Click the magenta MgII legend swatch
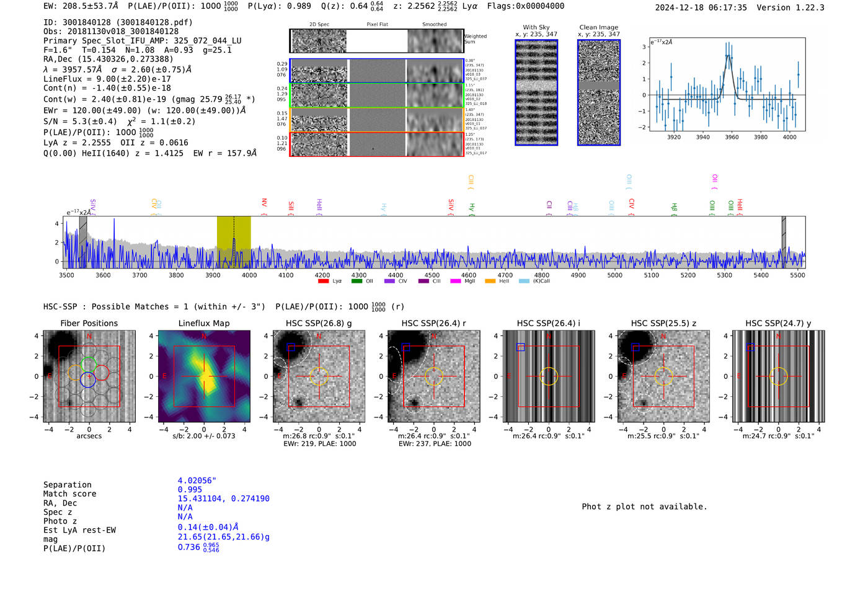This screenshot has width=868, height=591. coord(456,282)
